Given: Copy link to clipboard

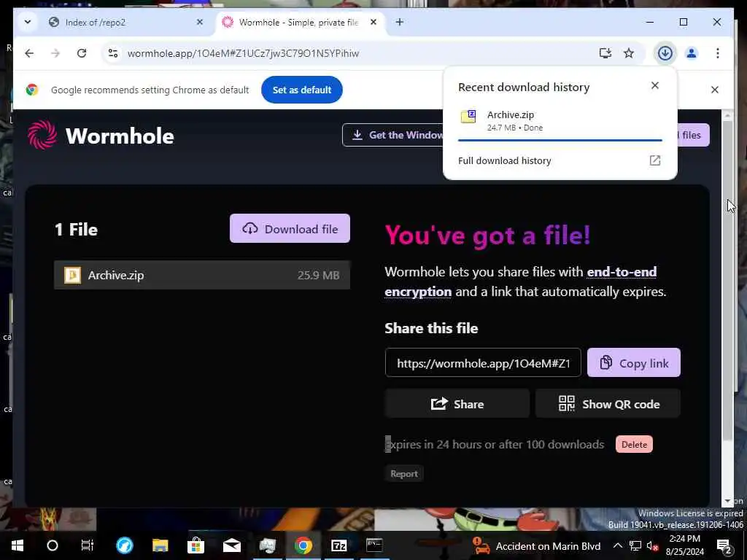Looking at the screenshot, I should 634,363.
